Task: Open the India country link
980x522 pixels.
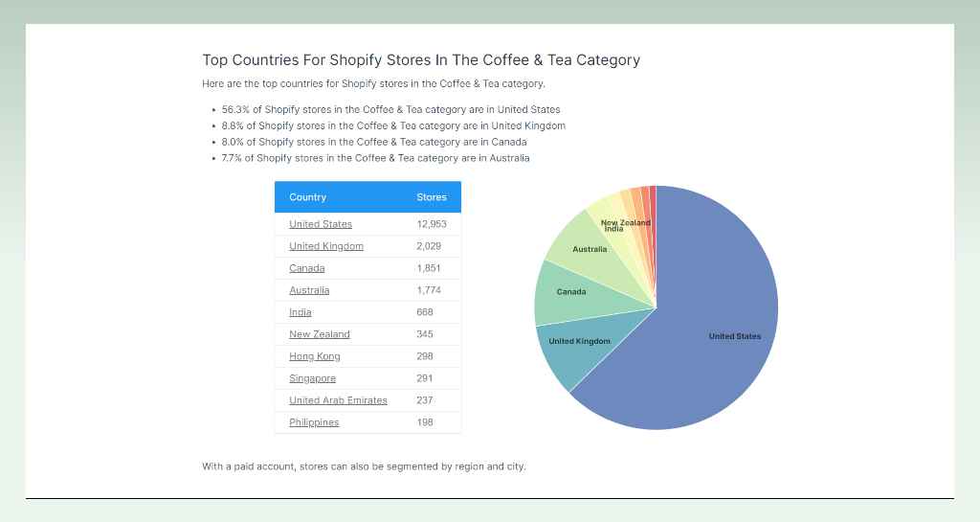Action: click(300, 312)
